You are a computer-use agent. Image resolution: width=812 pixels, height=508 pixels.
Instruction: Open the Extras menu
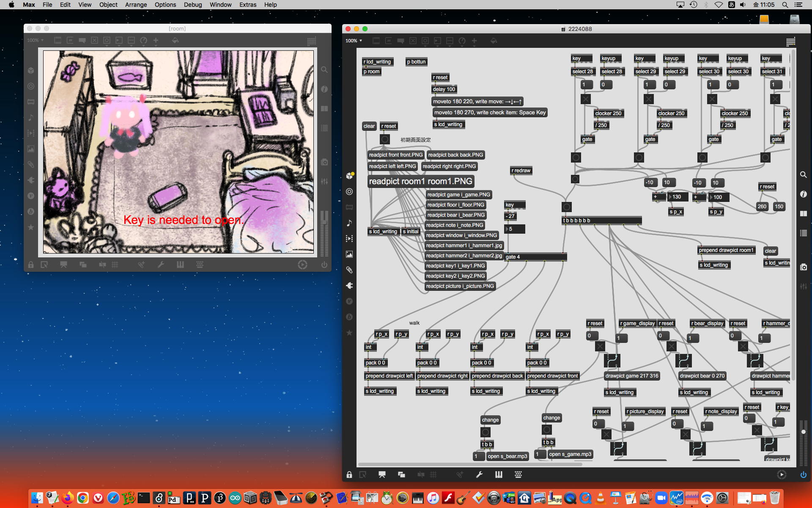[x=247, y=5]
